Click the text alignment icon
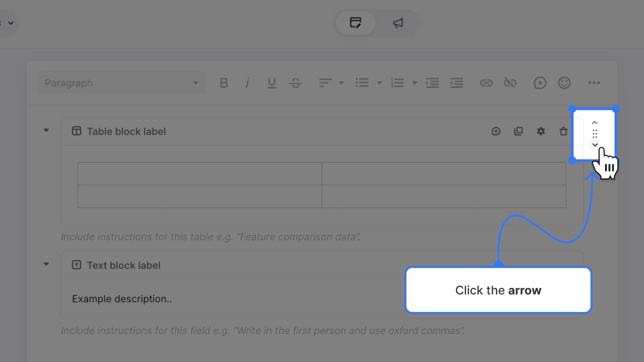644x362 pixels. [326, 83]
